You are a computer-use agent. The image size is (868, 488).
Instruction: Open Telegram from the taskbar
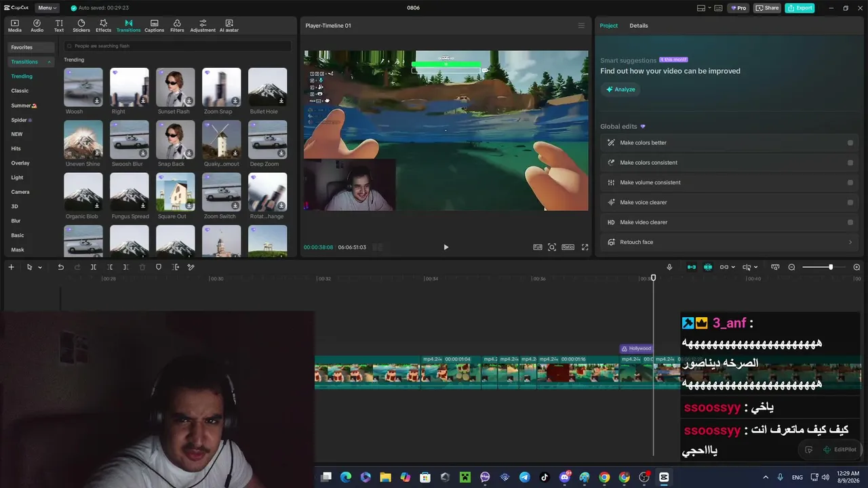point(524,477)
